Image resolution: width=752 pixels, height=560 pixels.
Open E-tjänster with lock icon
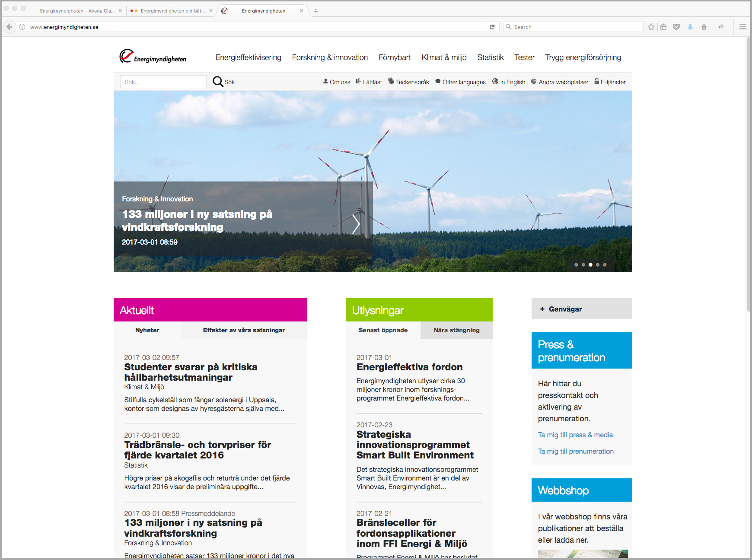pos(610,82)
